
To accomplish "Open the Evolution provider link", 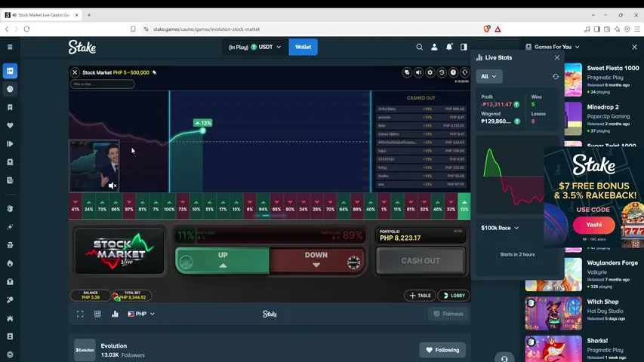I will point(114,346).
